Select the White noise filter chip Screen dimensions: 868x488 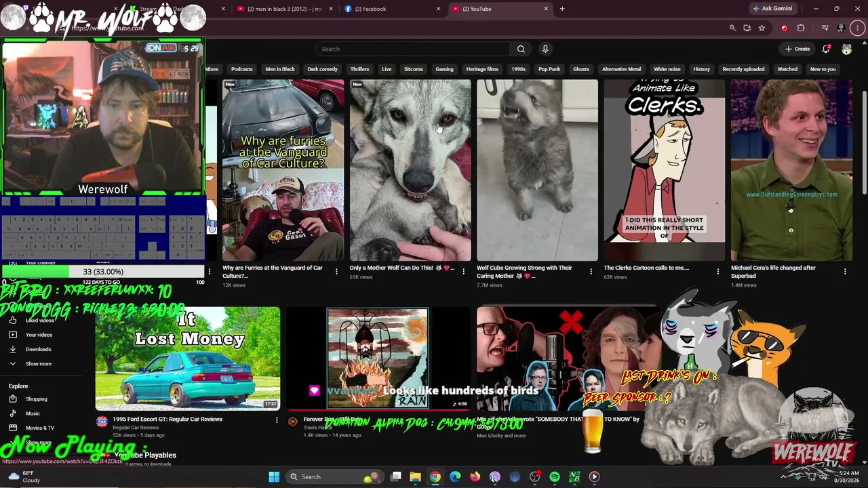coord(667,69)
